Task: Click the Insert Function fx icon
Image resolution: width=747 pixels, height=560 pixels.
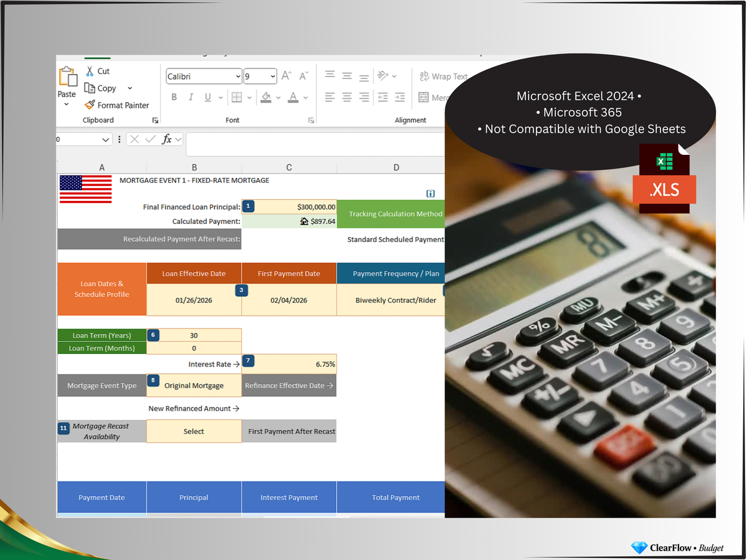Action: [x=167, y=139]
